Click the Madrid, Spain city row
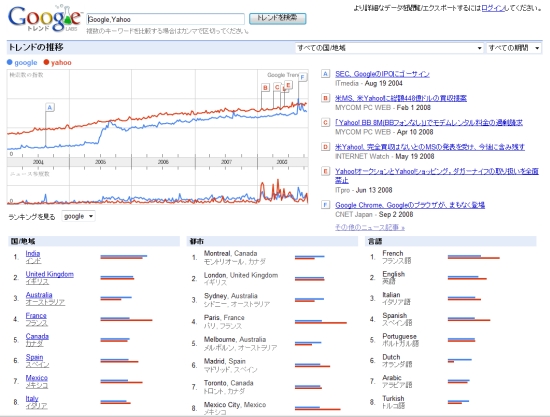The width and height of the screenshot is (550, 417). (272, 365)
